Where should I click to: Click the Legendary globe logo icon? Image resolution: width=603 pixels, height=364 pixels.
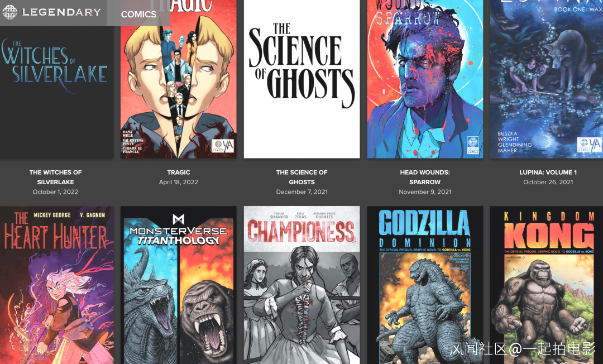[x=9, y=12]
